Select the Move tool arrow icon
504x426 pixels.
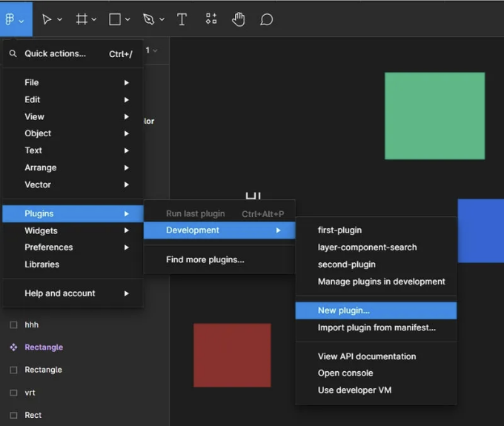tap(47, 19)
